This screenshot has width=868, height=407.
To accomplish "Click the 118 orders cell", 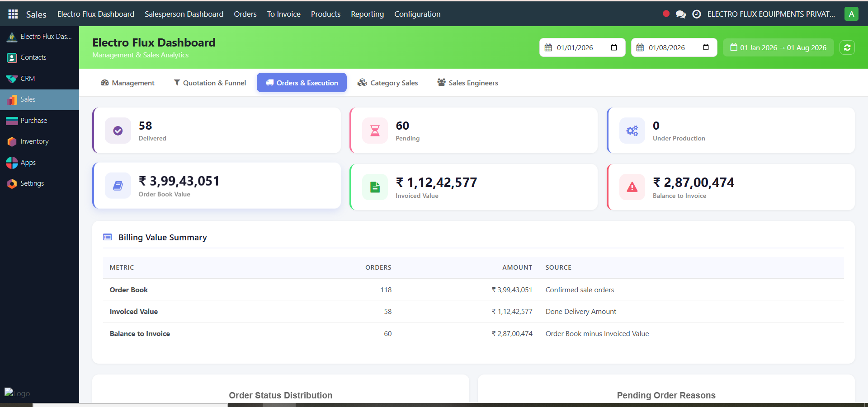I will pyautogui.click(x=386, y=290).
